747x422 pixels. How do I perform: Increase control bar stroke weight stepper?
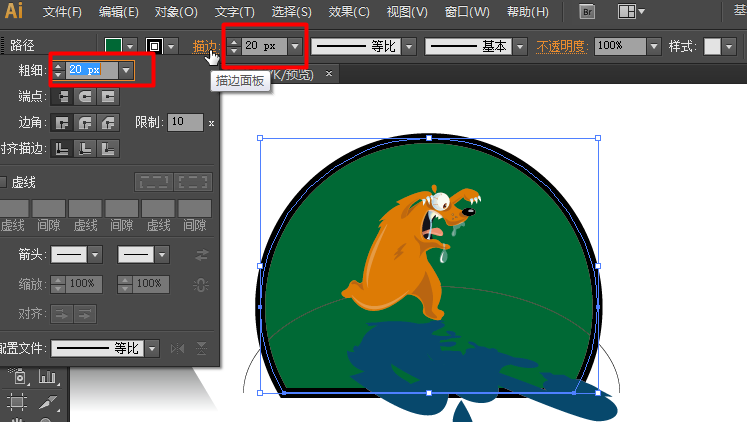coord(234,42)
